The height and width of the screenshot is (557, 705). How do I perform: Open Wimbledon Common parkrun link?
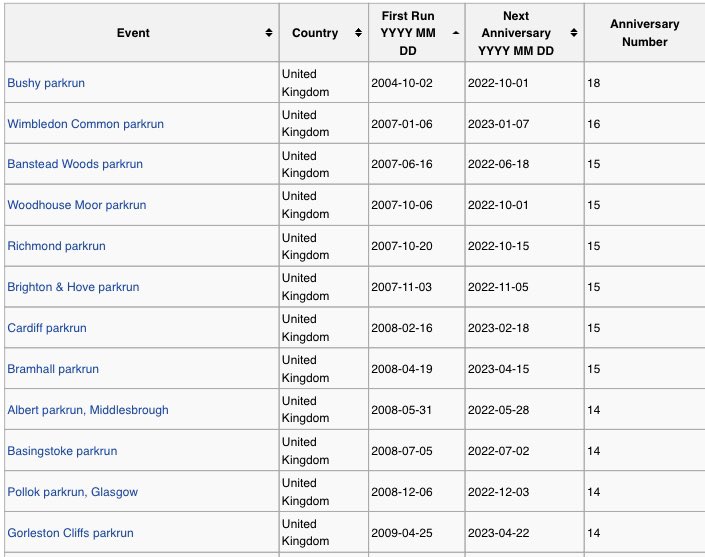[85, 124]
